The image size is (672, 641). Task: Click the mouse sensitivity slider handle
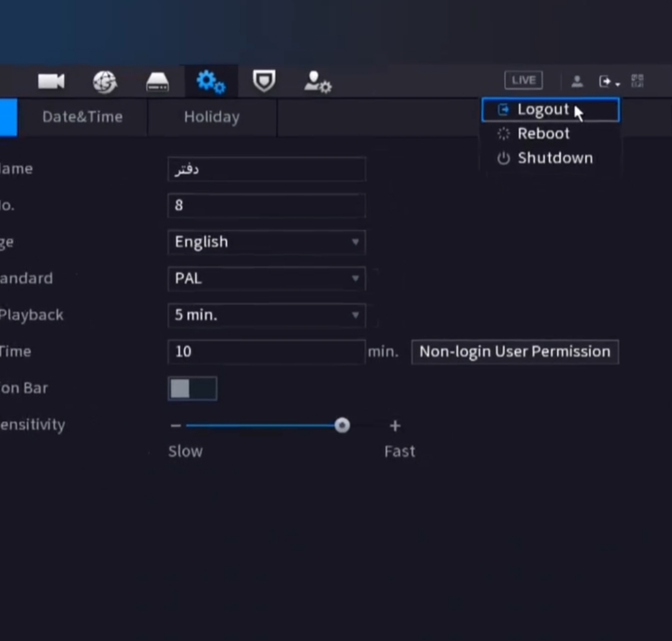coord(342,425)
